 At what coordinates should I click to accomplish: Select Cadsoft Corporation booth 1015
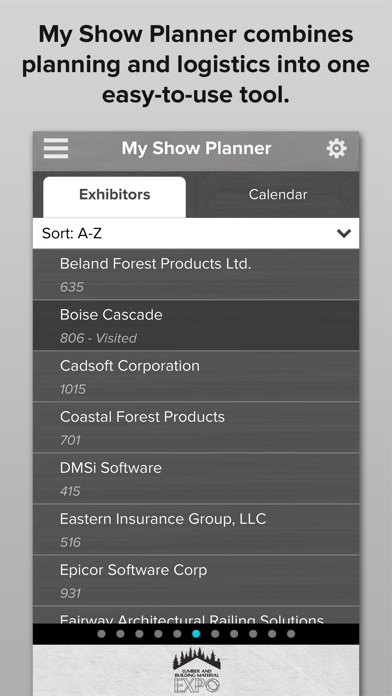(196, 376)
